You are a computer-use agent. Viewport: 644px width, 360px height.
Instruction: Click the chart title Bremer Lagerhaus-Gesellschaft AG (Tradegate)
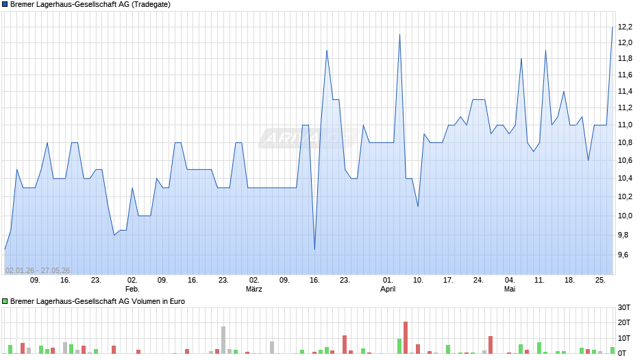(x=90, y=5)
